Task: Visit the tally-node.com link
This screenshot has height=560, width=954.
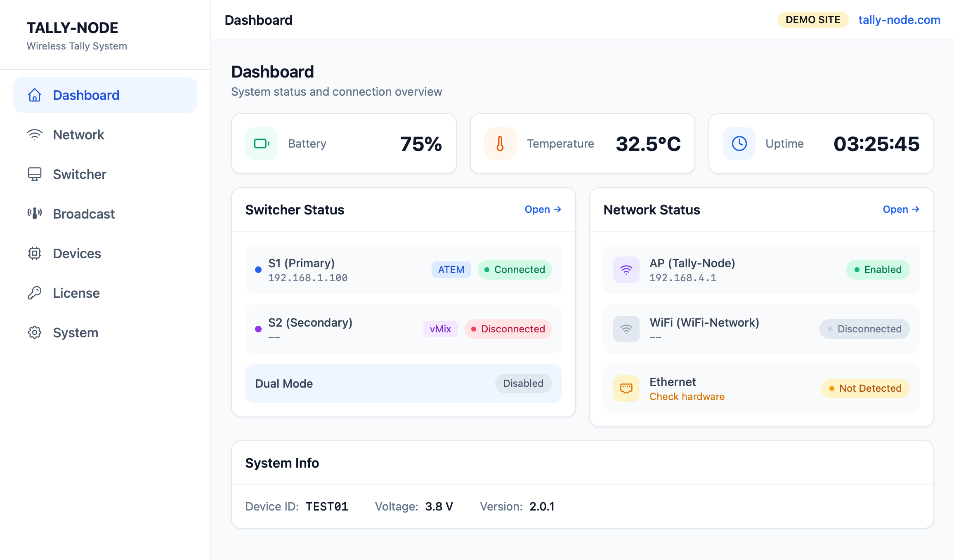Action: pyautogui.click(x=900, y=20)
